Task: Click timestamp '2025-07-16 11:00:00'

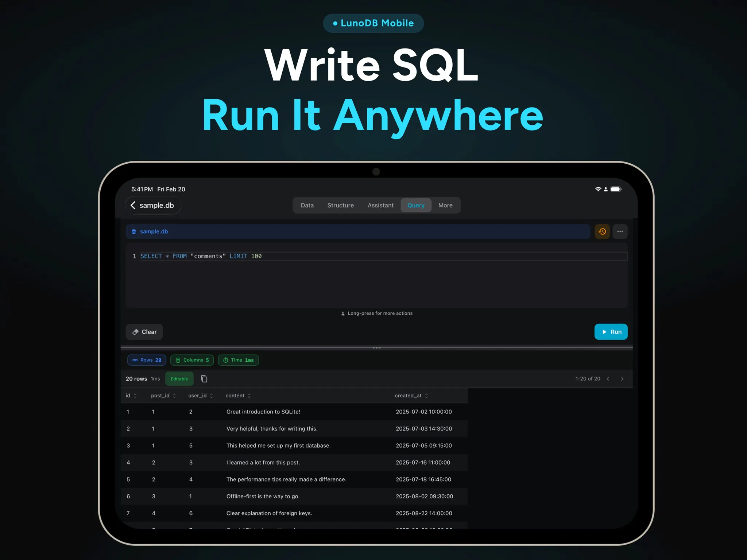Action: tap(423, 462)
